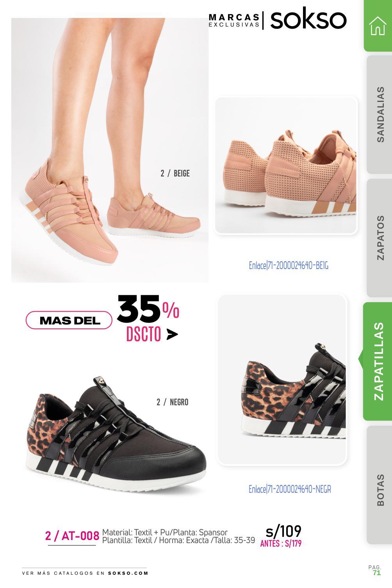Click the 2 / AT-008 product code
This screenshot has width=392, height=588.
click(72, 536)
